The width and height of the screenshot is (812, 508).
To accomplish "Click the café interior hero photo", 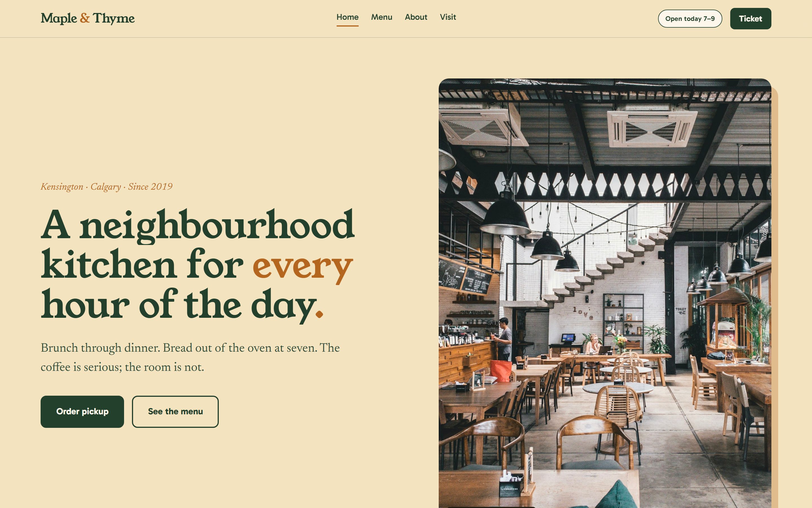I will tap(605, 293).
